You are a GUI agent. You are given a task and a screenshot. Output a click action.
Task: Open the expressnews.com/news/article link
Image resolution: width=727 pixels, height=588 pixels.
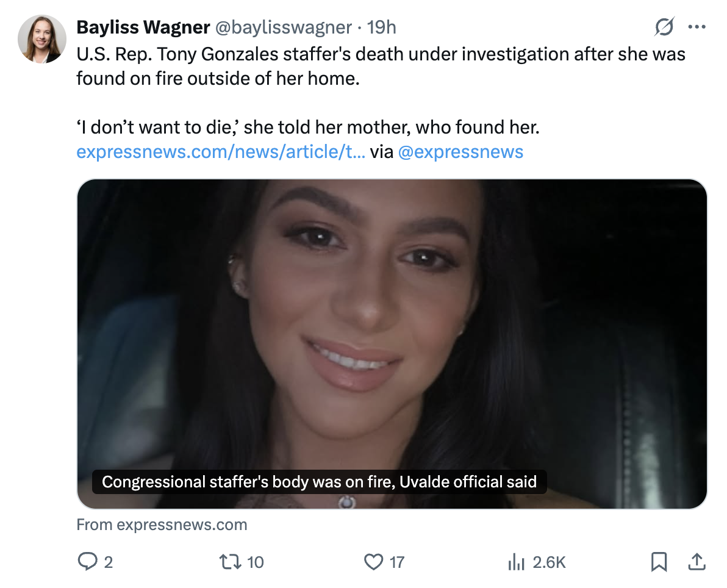pos(221,152)
